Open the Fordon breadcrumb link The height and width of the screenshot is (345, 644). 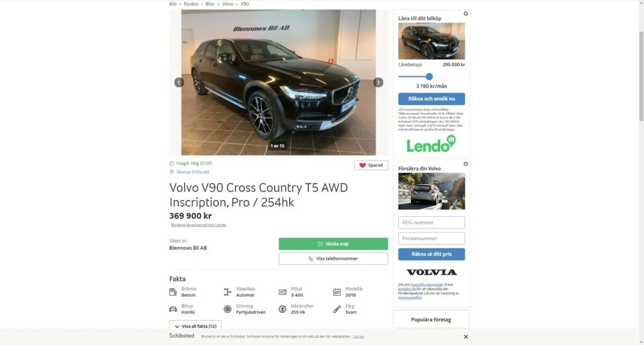[x=191, y=4]
